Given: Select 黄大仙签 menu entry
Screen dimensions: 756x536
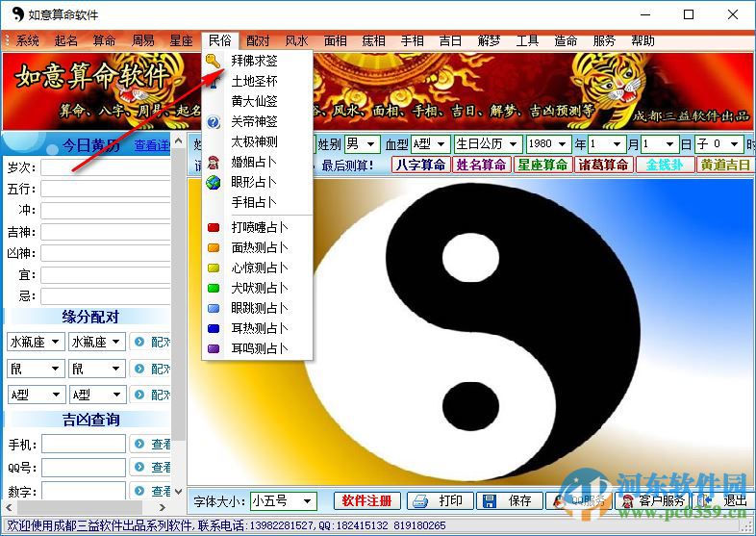Looking at the screenshot, I should coord(258,101).
